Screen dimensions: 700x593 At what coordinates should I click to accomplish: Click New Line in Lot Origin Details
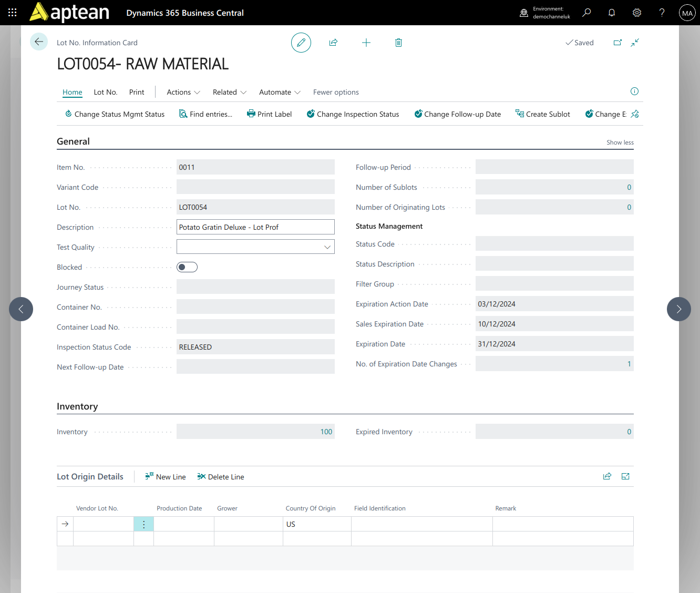coord(166,477)
